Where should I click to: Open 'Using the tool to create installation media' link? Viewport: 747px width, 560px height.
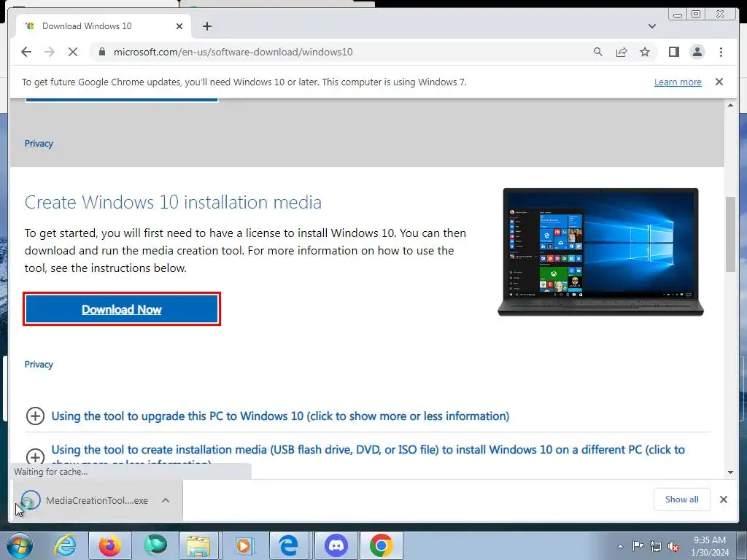(368, 449)
